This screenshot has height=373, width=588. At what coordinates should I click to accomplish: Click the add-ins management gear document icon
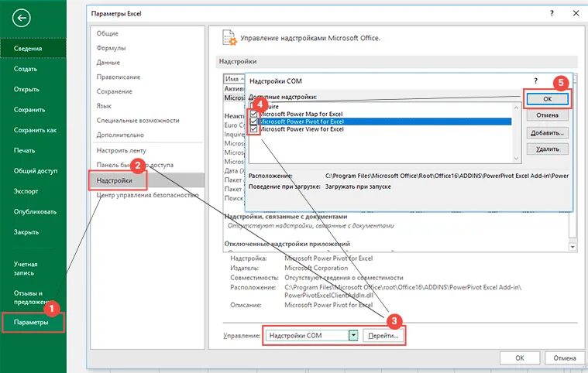coord(229,38)
